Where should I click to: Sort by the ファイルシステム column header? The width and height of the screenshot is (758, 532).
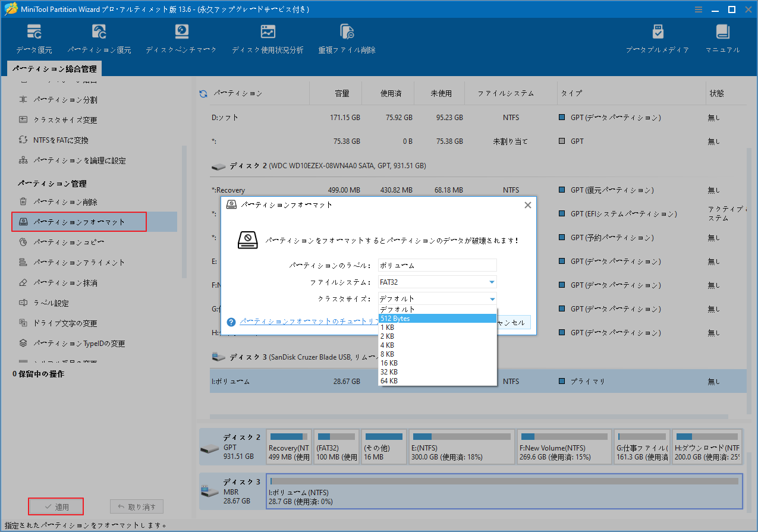click(x=506, y=93)
